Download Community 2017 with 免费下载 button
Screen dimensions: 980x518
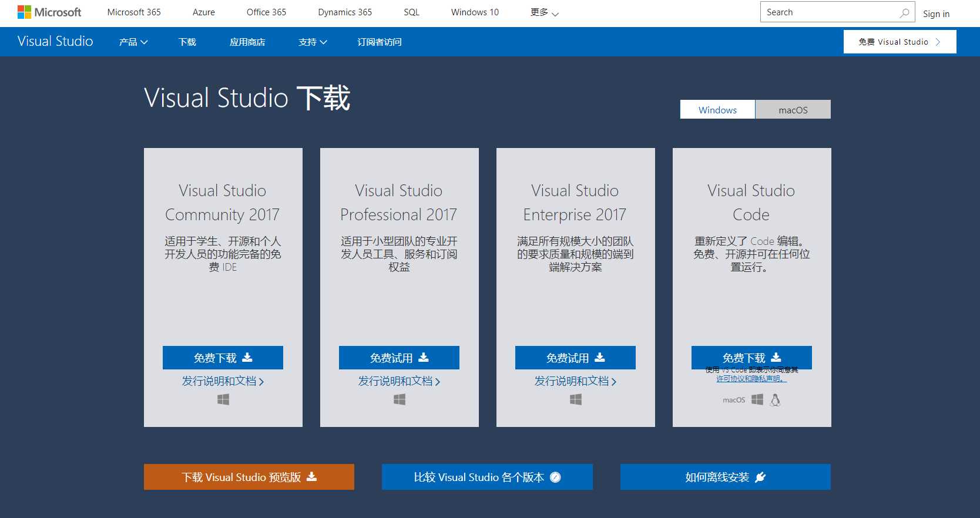[223, 358]
